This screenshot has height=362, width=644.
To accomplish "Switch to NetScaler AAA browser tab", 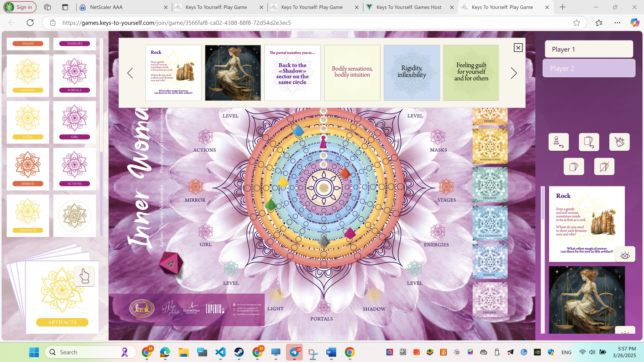I will tap(106, 7).
